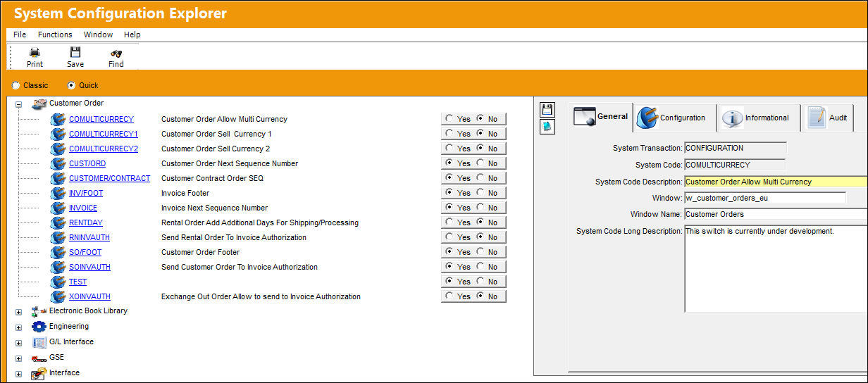This screenshot has width=868, height=383.
Task: Set RNINVAUTH to Yes
Action: click(449, 237)
